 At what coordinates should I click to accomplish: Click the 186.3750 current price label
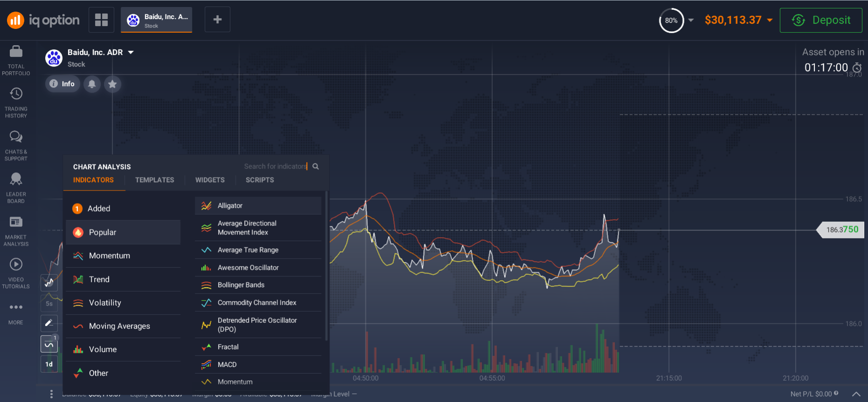tap(840, 230)
